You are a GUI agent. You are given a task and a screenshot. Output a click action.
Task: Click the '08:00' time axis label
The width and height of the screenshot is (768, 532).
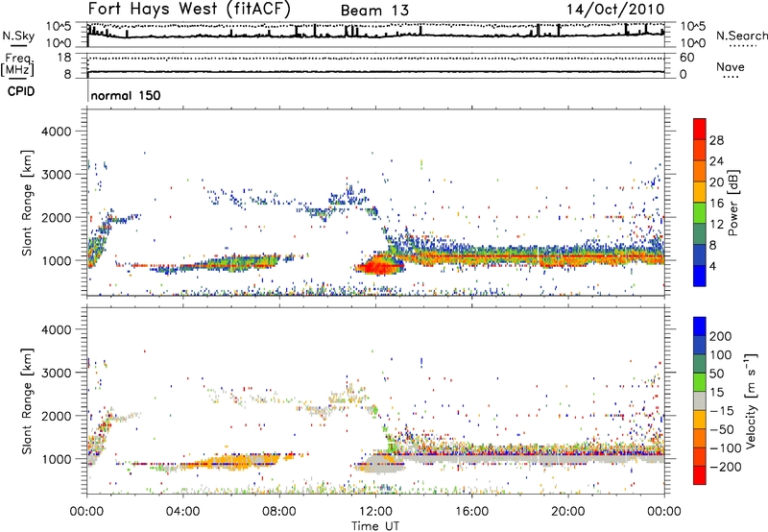coord(279,512)
